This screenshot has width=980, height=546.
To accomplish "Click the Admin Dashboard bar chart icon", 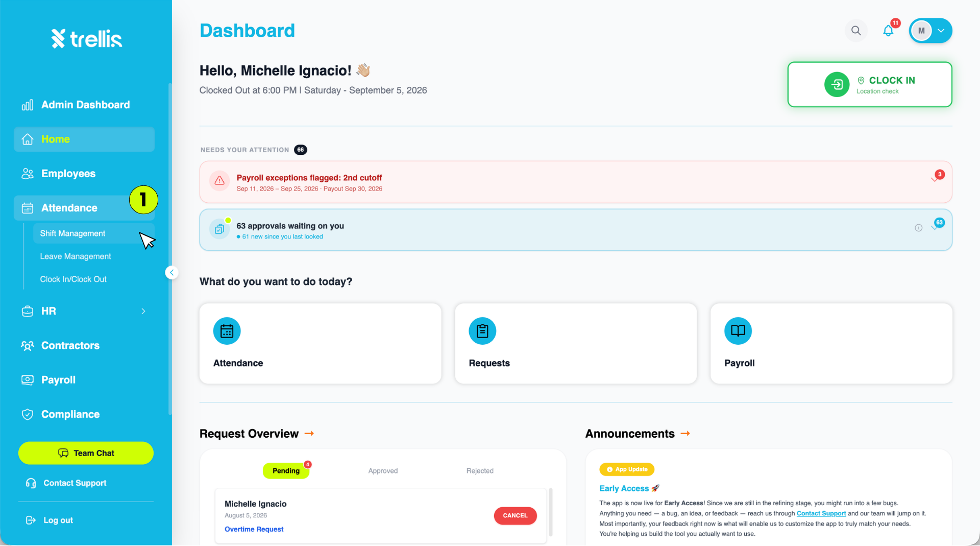I will pyautogui.click(x=28, y=105).
